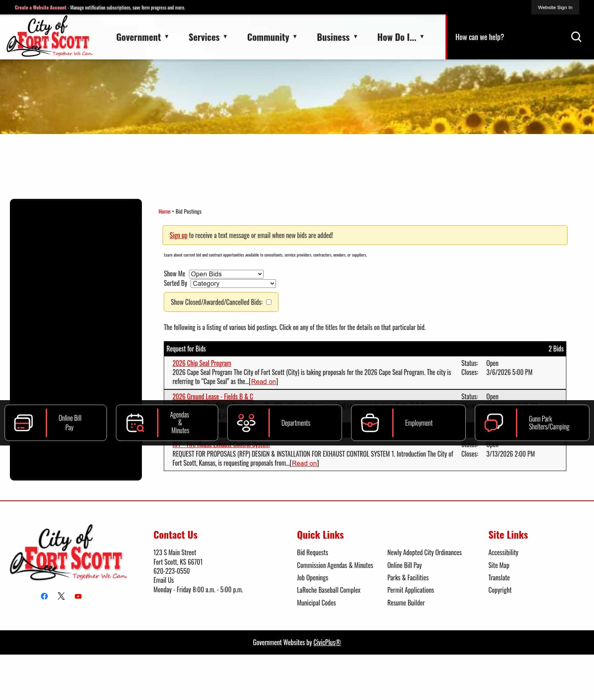Open footer Online Bill Pay link

[404, 565]
